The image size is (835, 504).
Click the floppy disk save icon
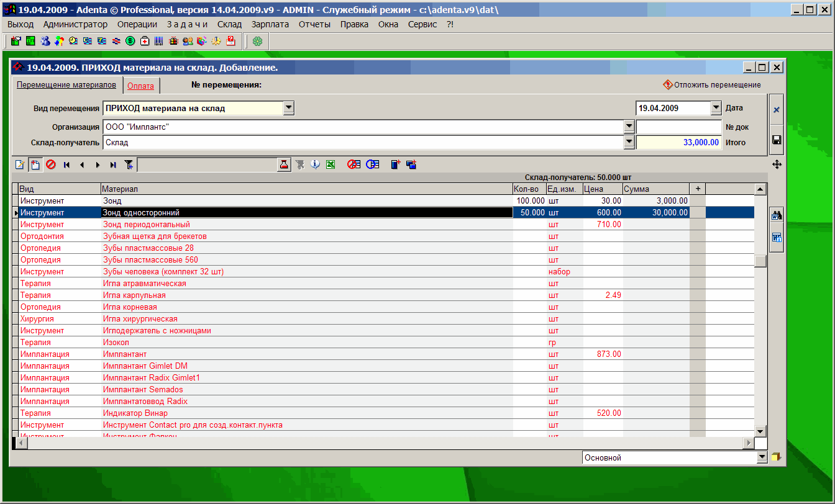point(776,140)
